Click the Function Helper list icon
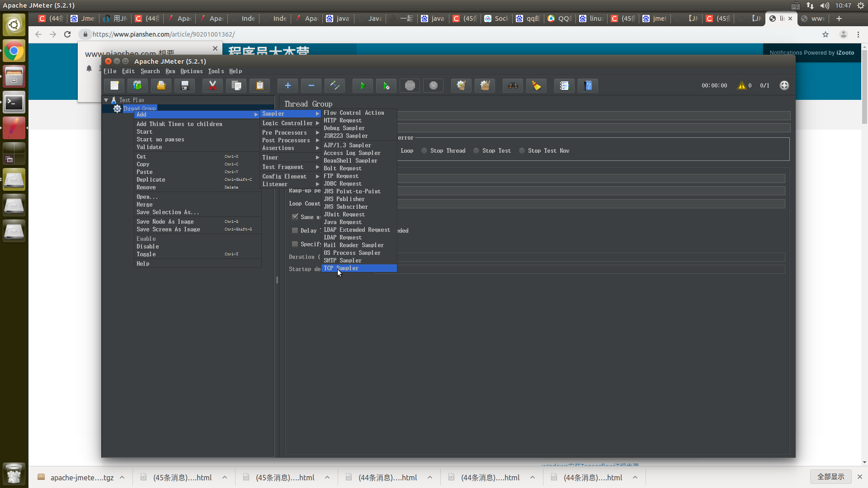Screen dimensions: 868x488 click(x=564, y=85)
